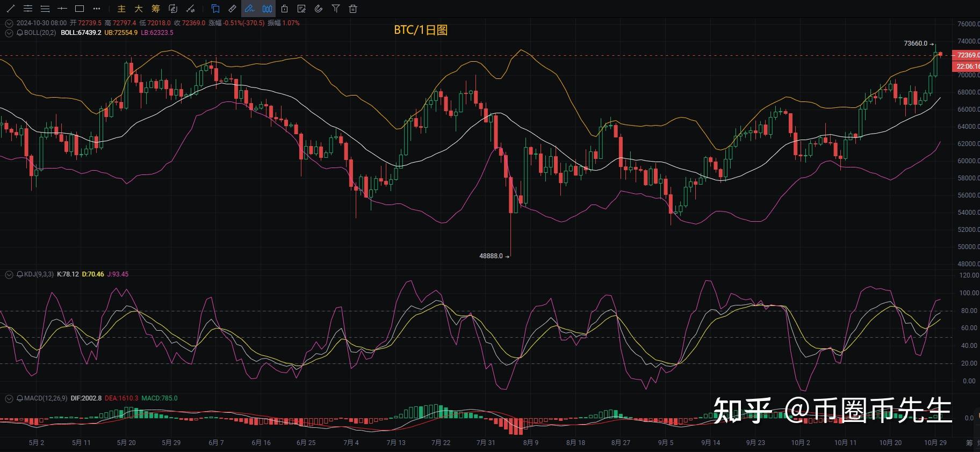Open the funnel filter icon
The width and height of the screenshot is (980, 452).
[x=336, y=9]
